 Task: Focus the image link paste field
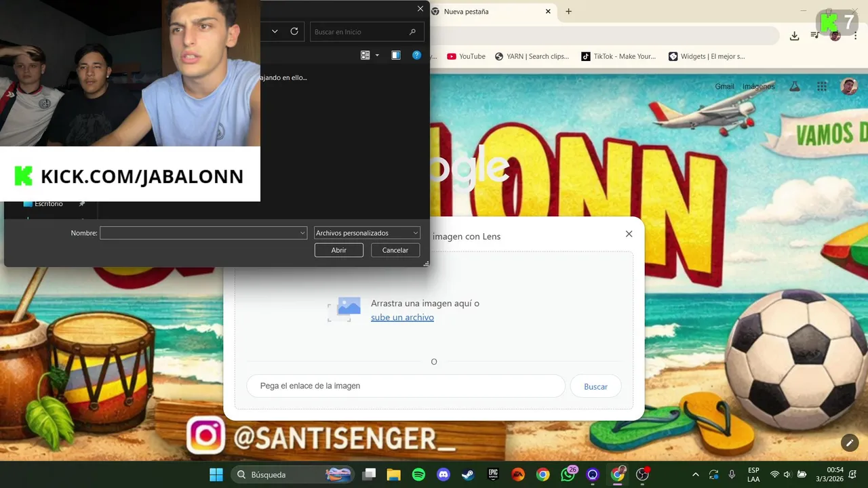click(x=406, y=386)
